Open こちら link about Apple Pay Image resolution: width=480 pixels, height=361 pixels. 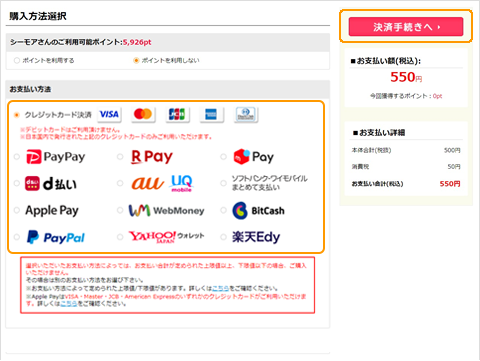[69, 303]
